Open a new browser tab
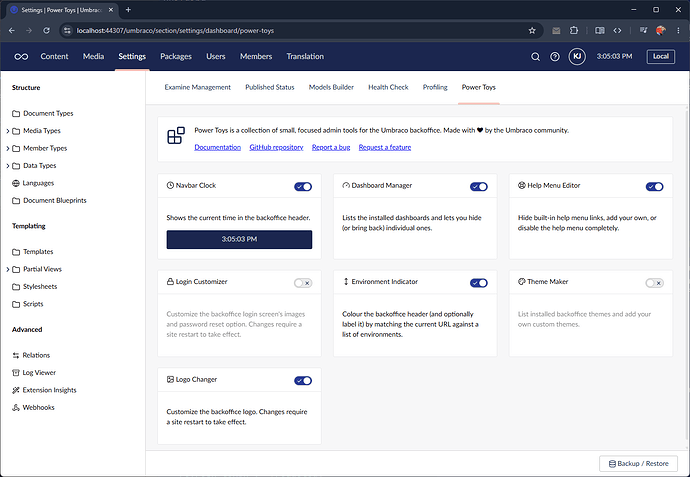 coord(128,10)
